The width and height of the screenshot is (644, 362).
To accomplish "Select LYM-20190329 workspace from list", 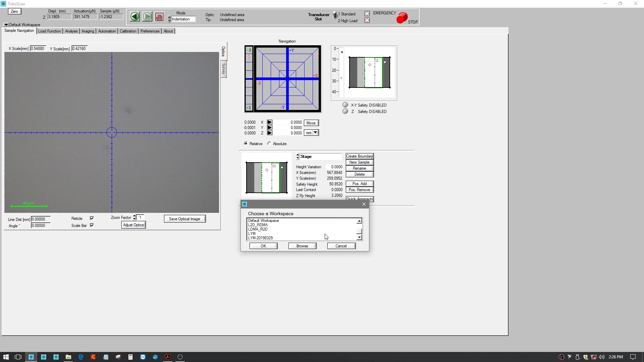I will (x=261, y=238).
